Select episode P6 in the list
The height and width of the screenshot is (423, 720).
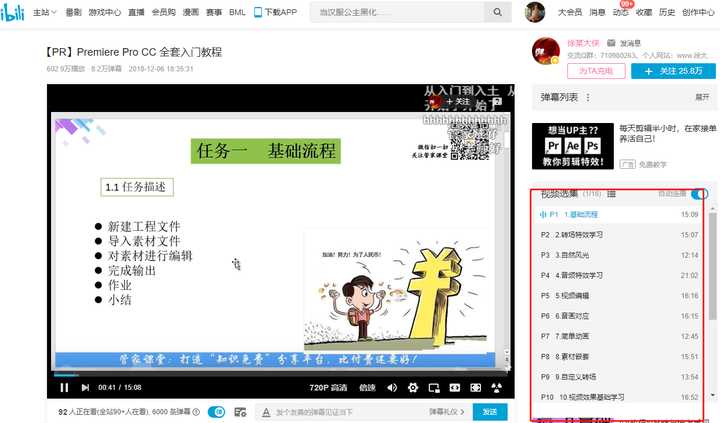pyautogui.click(x=620, y=316)
